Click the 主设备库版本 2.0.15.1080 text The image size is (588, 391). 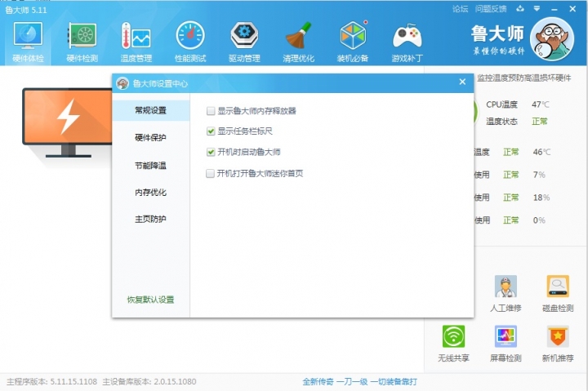pyautogui.click(x=149, y=382)
